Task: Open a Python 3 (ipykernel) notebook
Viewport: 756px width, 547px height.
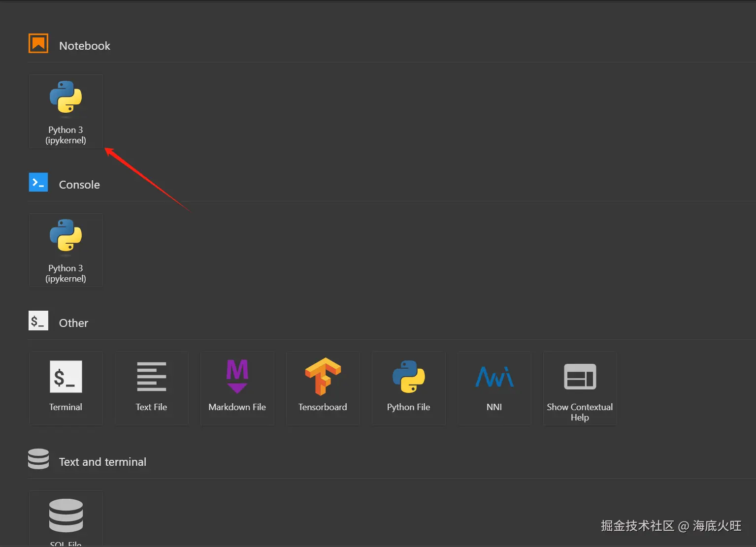Action: click(66, 111)
